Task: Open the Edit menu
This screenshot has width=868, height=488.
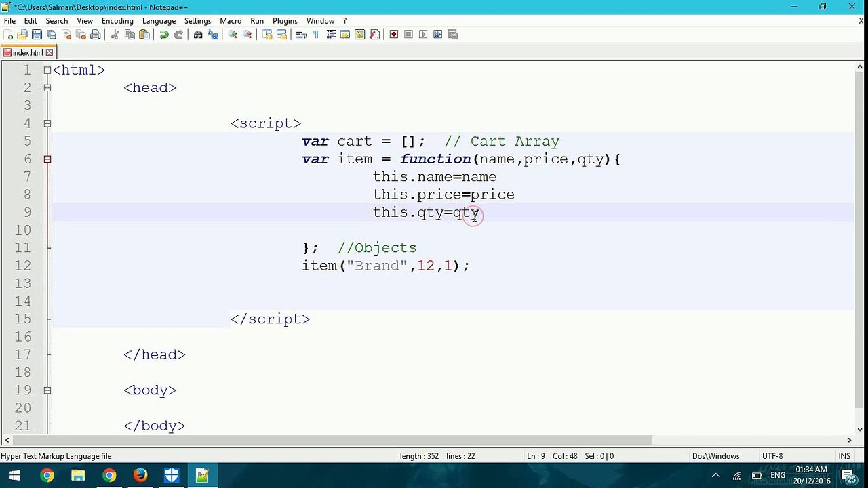Action: 31,21
